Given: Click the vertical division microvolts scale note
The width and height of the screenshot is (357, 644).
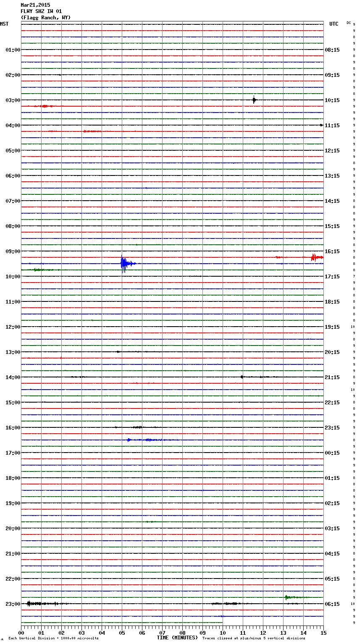Looking at the screenshot, I should (53, 639).
